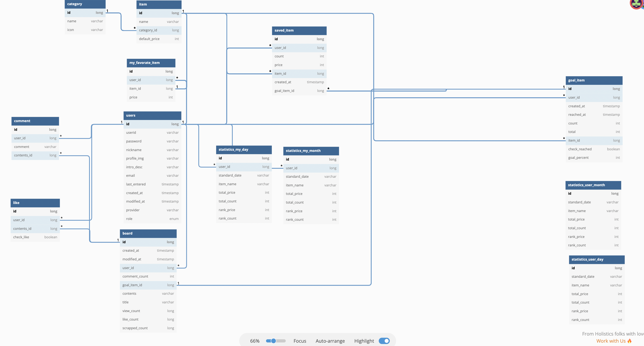Image resolution: width=644 pixels, height=346 pixels.
Task: Disable the Highlight toggle in bottom toolbar
Action: pos(384,341)
